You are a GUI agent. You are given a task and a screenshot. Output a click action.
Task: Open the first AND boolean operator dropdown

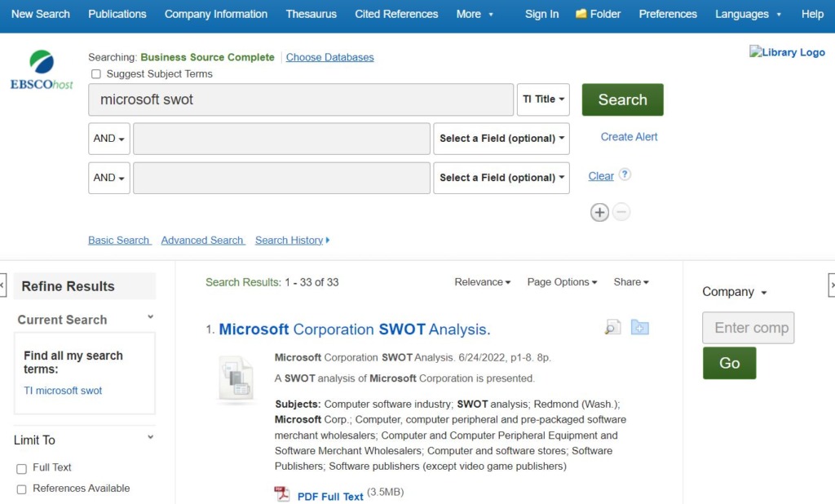[108, 139]
